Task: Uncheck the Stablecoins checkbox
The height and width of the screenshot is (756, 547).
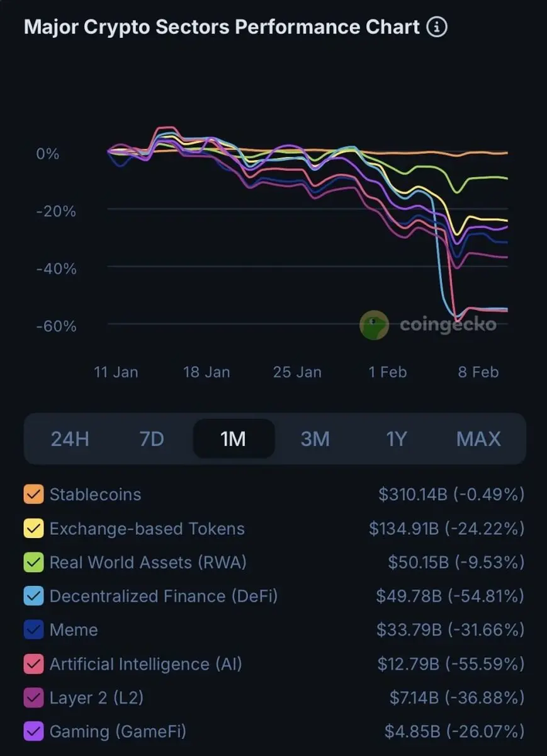Action: [x=33, y=495]
